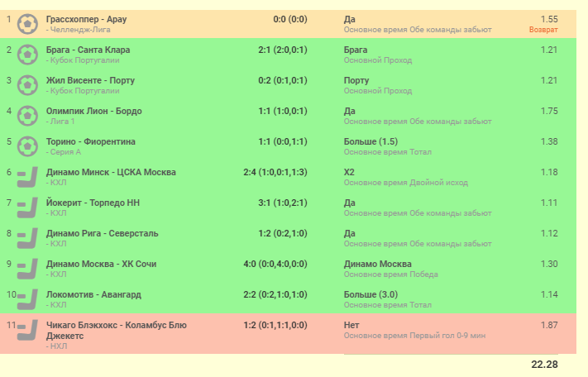Click the hockey icon for Чикаго Блэкхокс match
Viewport: 588px width, 377px height.
pyautogui.click(x=27, y=330)
